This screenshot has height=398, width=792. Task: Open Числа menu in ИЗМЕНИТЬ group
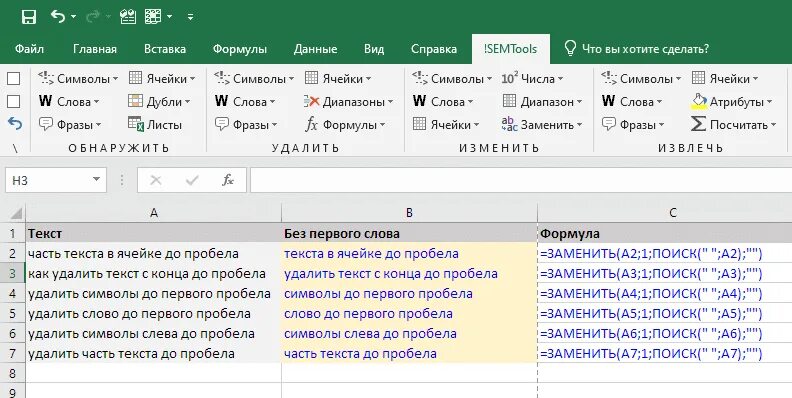tap(532, 78)
